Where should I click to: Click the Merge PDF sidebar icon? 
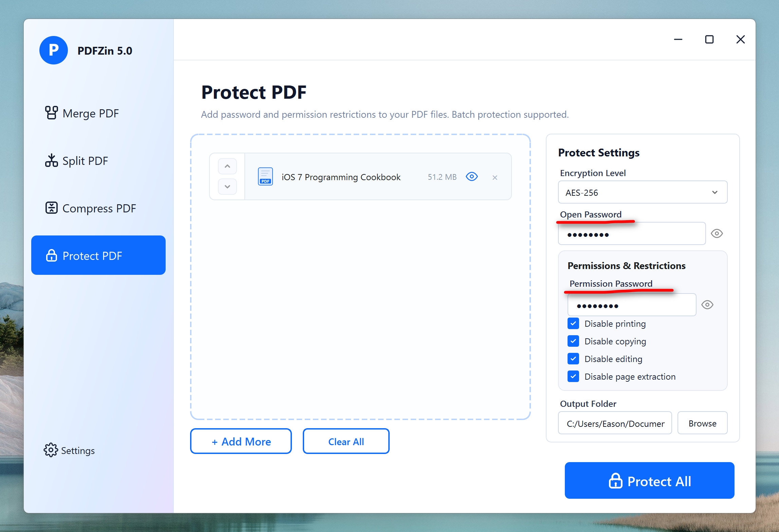tap(51, 113)
